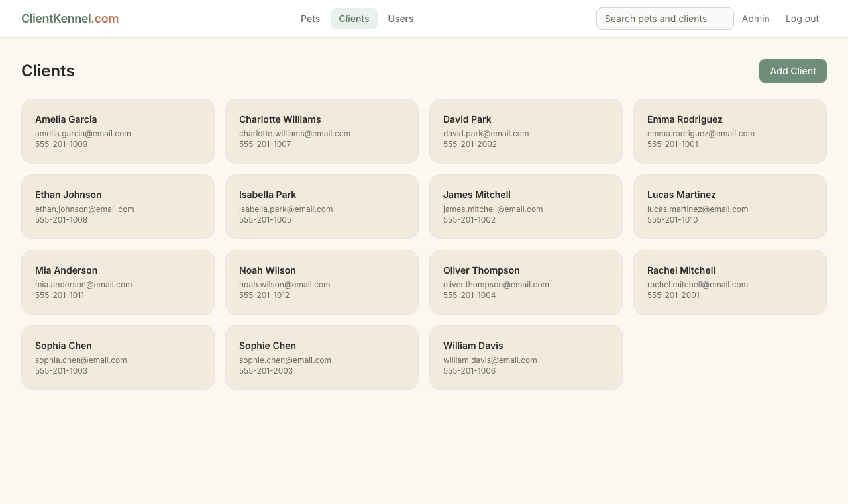
Task: Open Amelia Garcia's client card
Action: (x=118, y=131)
